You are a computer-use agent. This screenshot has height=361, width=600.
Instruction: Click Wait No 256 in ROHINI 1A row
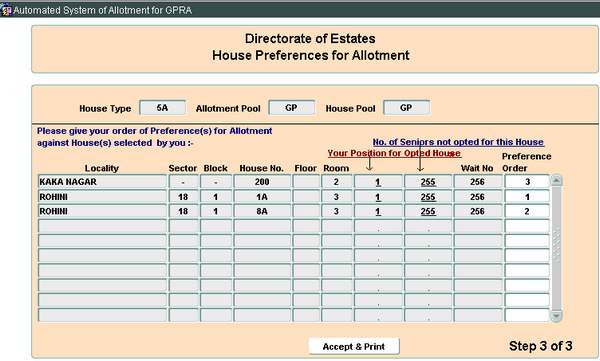tap(478, 197)
